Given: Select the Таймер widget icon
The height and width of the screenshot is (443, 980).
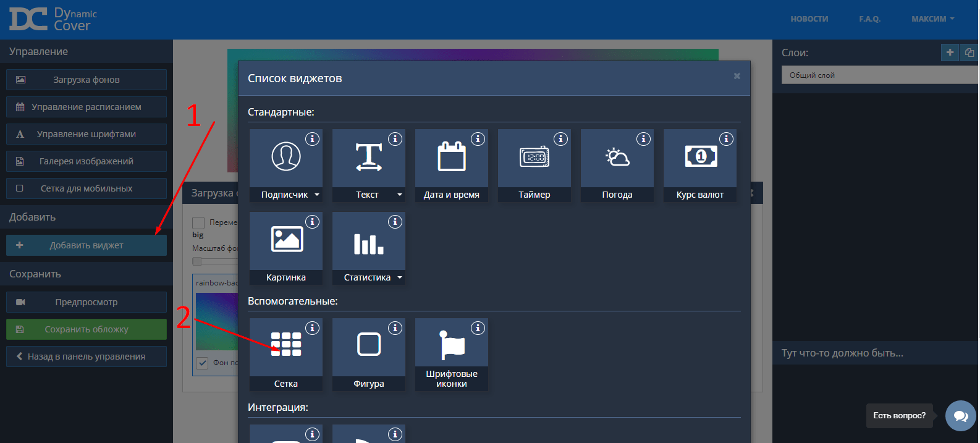Looking at the screenshot, I should click(534, 158).
